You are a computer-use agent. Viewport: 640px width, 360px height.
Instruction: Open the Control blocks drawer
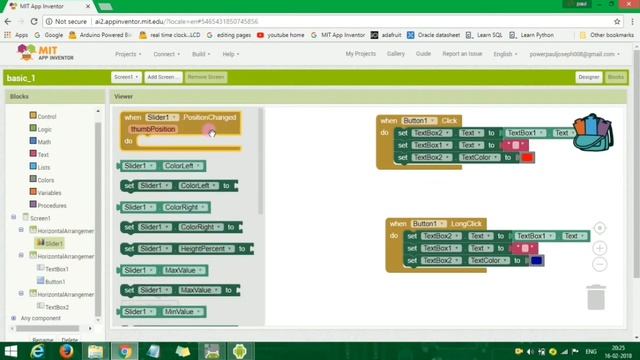43,116
